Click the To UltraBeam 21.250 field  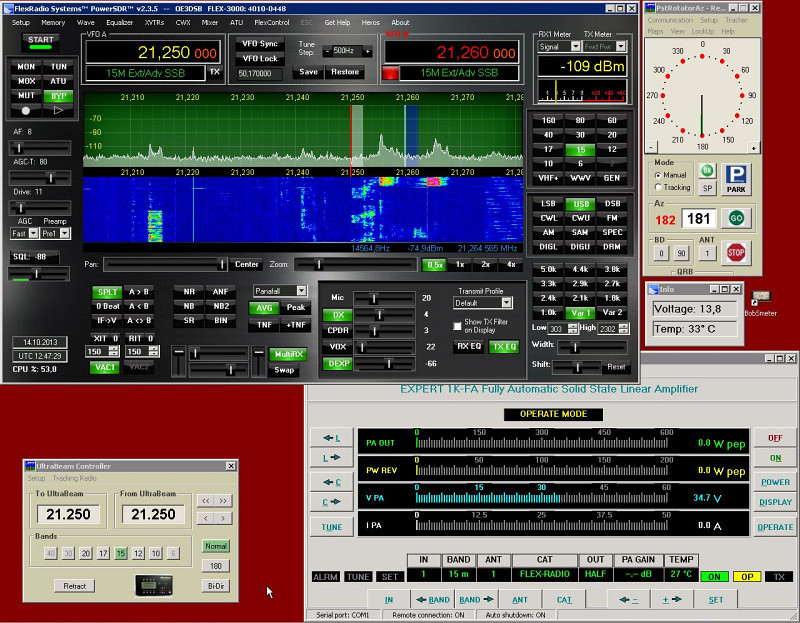tap(68, 514)
